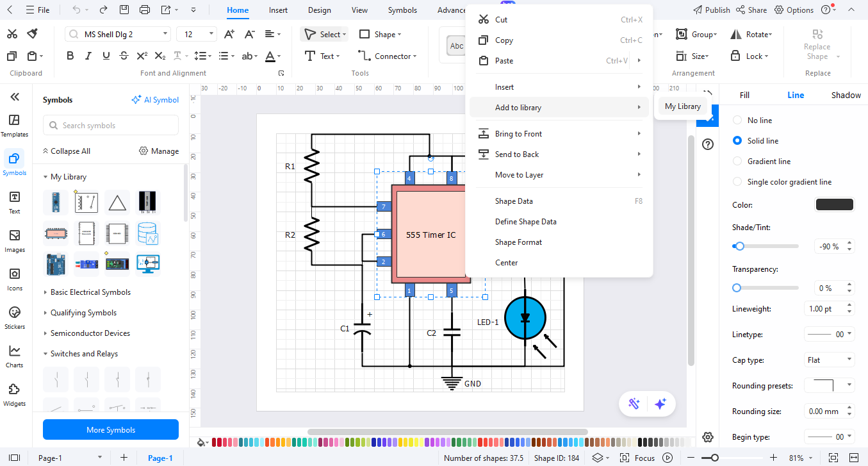The height and width of the screenshot is (466, 868).
Task: Click the line Color swatch
Action: coord(834,204)
